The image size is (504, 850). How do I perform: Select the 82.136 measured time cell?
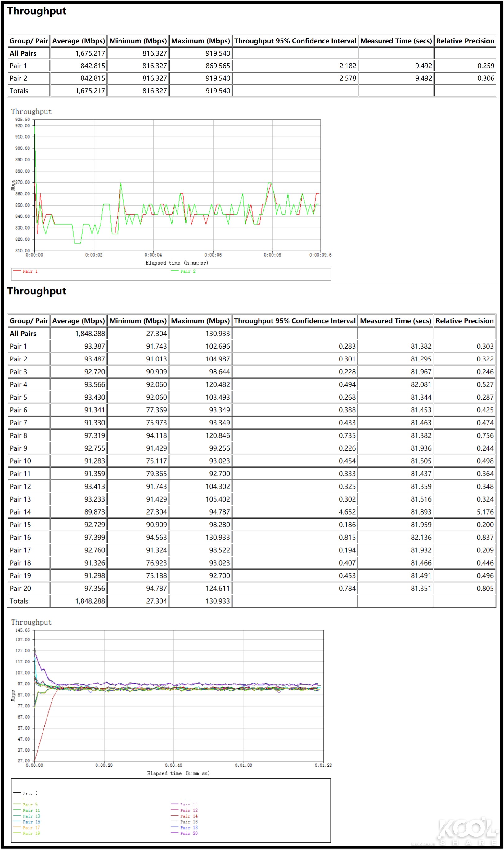click(421, 538)
